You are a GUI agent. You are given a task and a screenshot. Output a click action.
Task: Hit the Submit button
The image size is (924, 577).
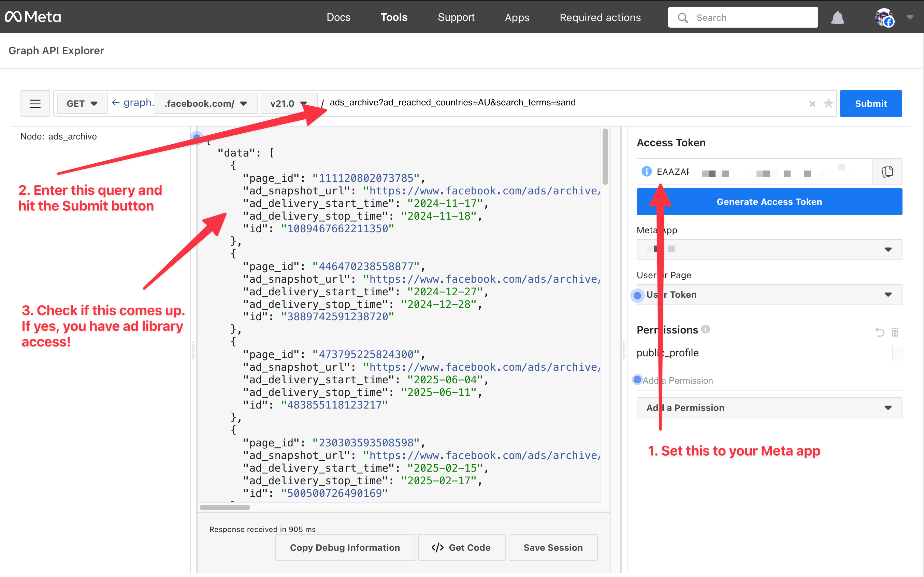[871, 103]
